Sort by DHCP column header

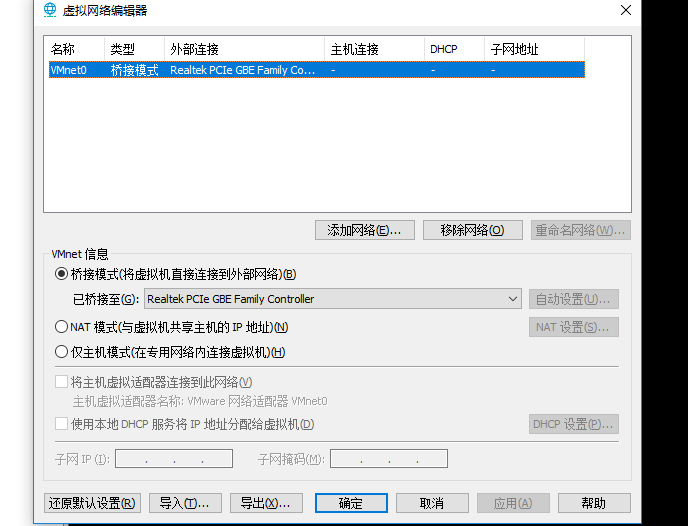tap(454, 49)
